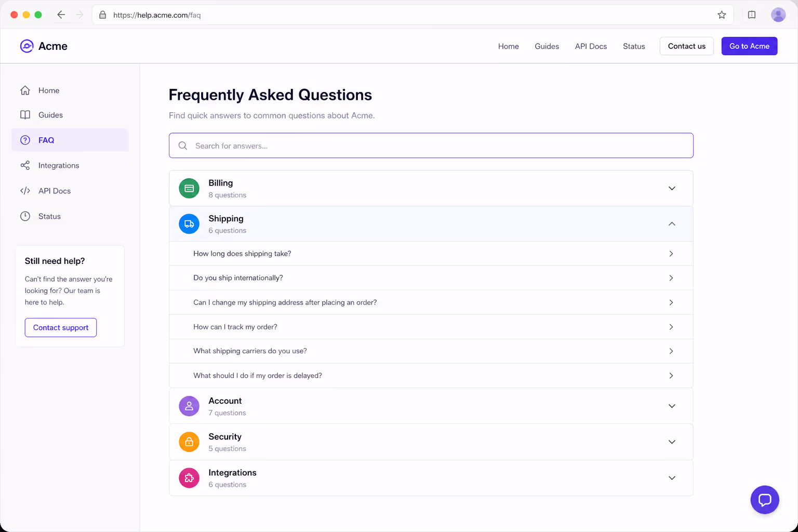Click the lock icon in address bar
This screenshot has height=532, width=798.
click(103, 15)
